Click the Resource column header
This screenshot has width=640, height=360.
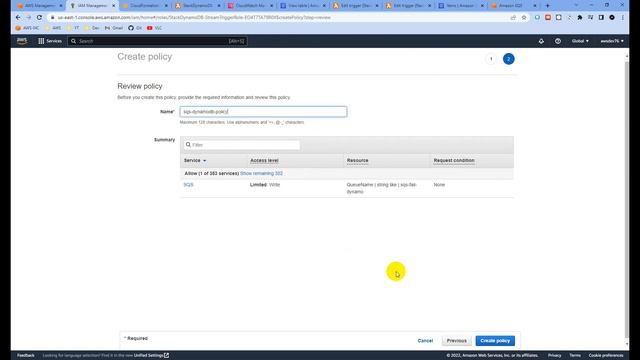(x=357, y=160)
